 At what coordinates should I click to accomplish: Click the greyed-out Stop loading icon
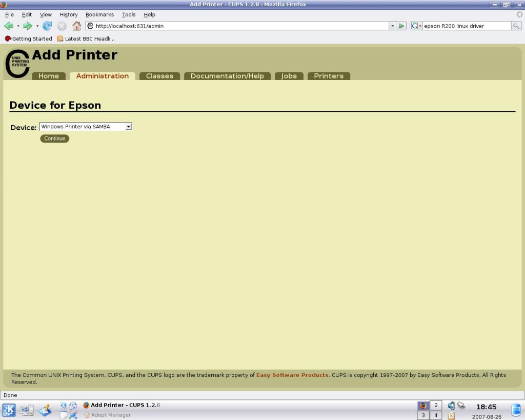tap(62, 26)
